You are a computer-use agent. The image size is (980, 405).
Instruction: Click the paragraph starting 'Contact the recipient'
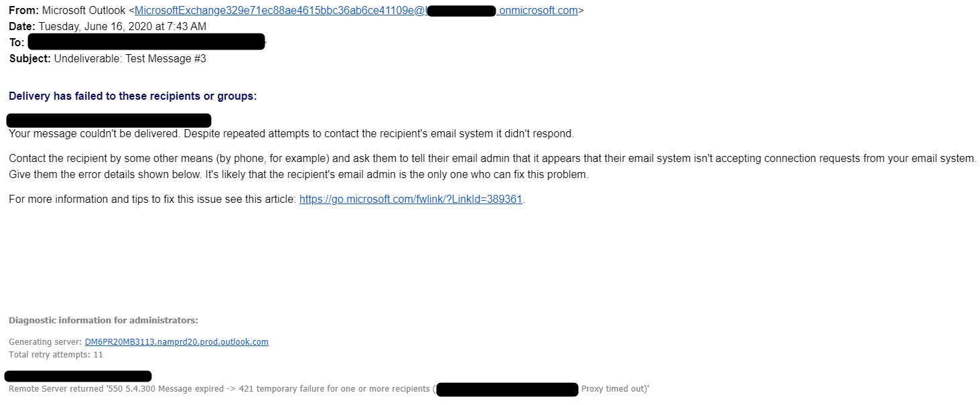point(493,167)
